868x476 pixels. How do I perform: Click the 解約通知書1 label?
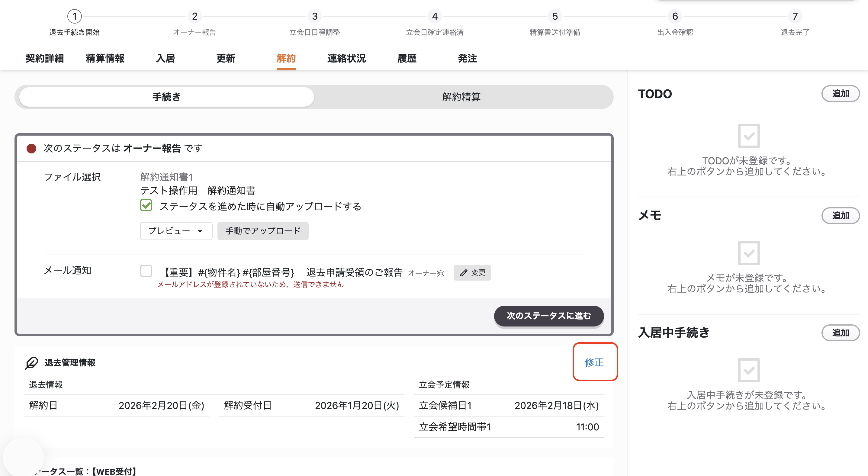click(x=166, y=177)
